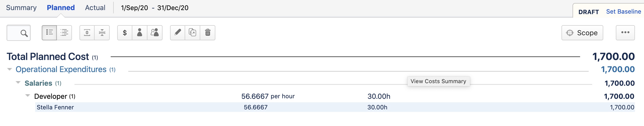Screen dimensions: 644x126
Task: Switch to bulleted list view
Action: tap(49, 33)
